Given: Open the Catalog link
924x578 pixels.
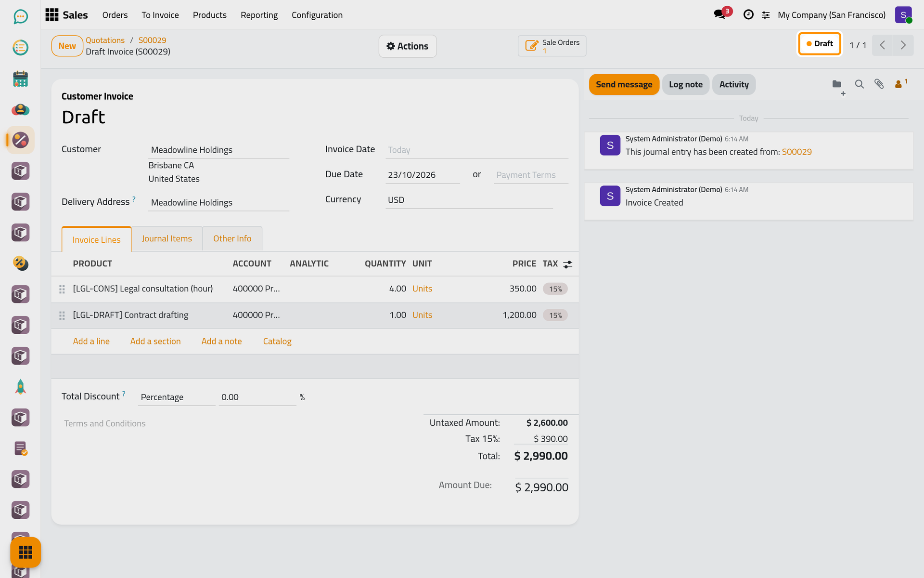Looking at the screenshot, I should [277, 341].
